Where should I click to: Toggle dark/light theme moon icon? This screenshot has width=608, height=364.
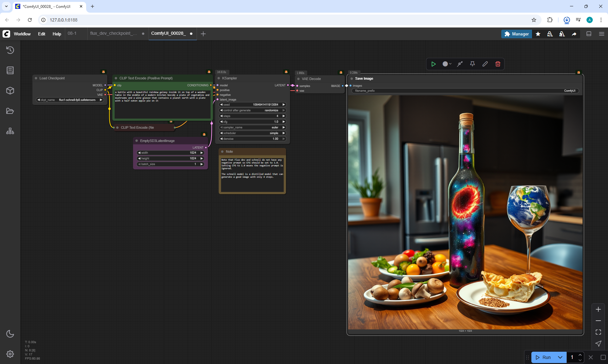click(10, 334)
